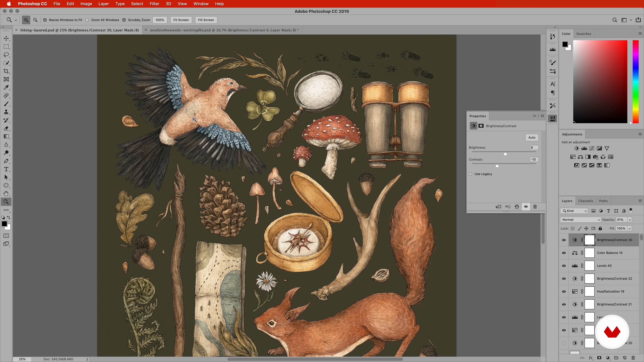
Task: Select the Rectangular Marquee tool
Action: (6, 47)
